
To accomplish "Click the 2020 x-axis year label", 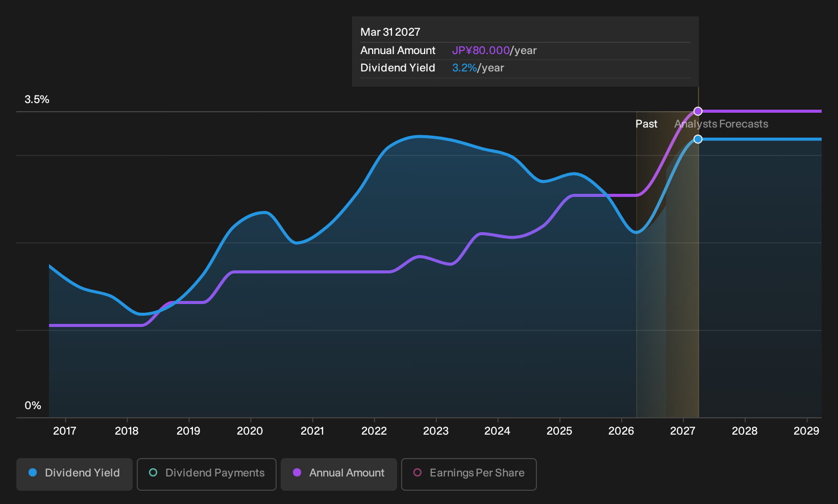I will [250, 431].
